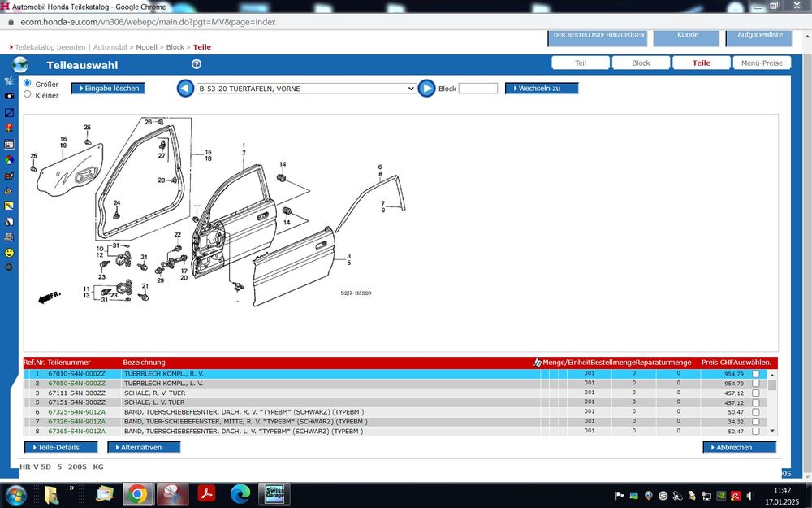This screenshot has width=812, height=508.
Task: Tick checkbox for part 67111-S4N-300ZZ
Action: click(x=755, y=393)
